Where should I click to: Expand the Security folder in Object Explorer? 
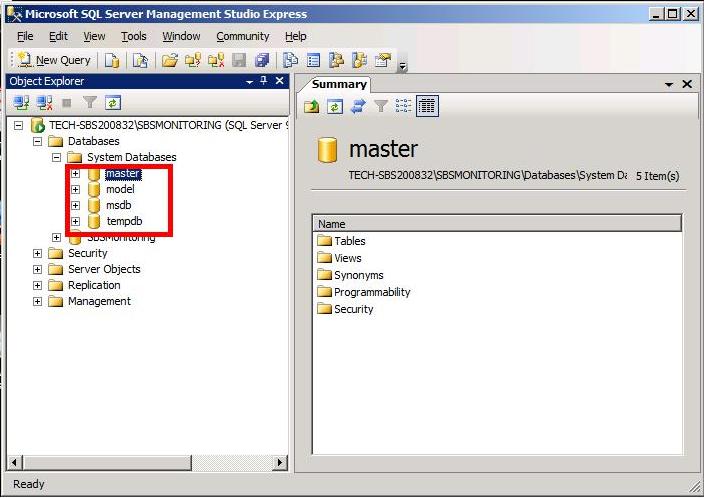tap(38, 254)
